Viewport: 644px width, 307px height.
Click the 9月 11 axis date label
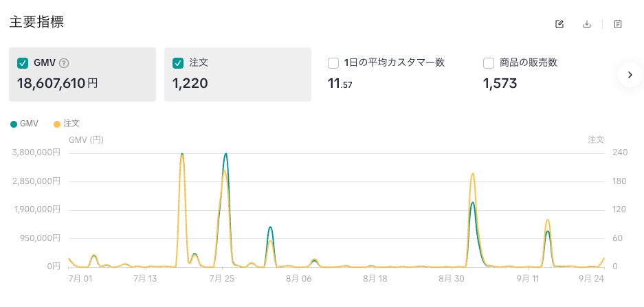pyautogui.click(x=527, y=279)
